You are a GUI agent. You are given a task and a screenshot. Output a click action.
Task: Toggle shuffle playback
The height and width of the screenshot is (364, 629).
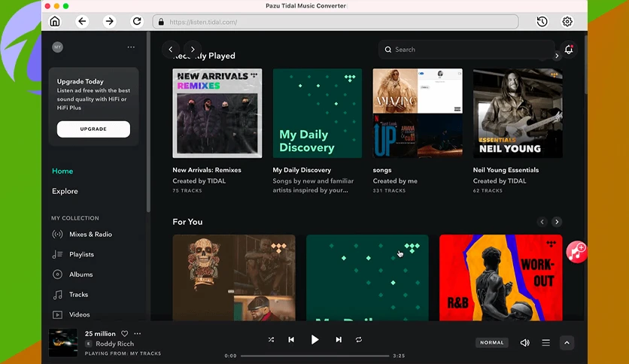point(271,339)
